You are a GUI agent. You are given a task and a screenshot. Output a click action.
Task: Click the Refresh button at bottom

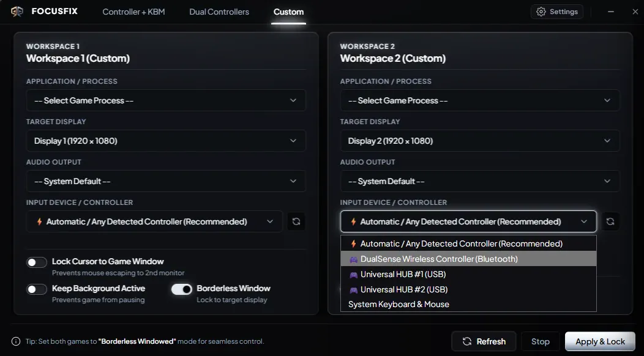point(484,341)
